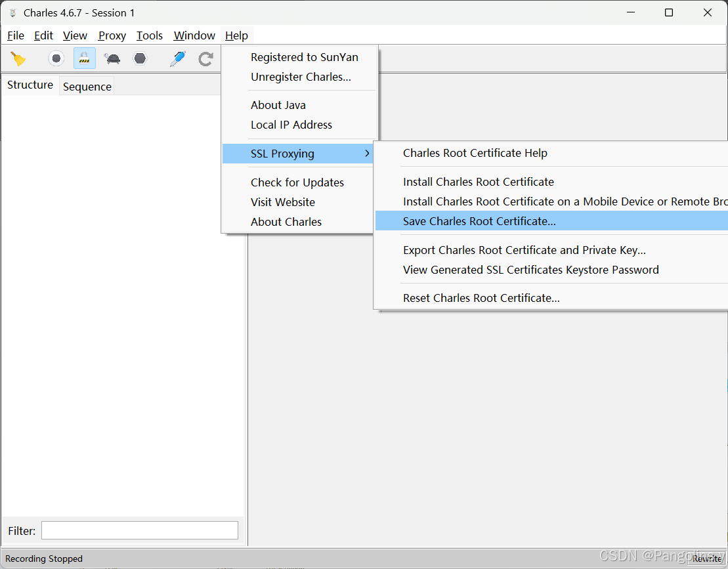728x569 pixels.
Task: Choose Visit Website from Help menu
Action: [x=297, y=202]
